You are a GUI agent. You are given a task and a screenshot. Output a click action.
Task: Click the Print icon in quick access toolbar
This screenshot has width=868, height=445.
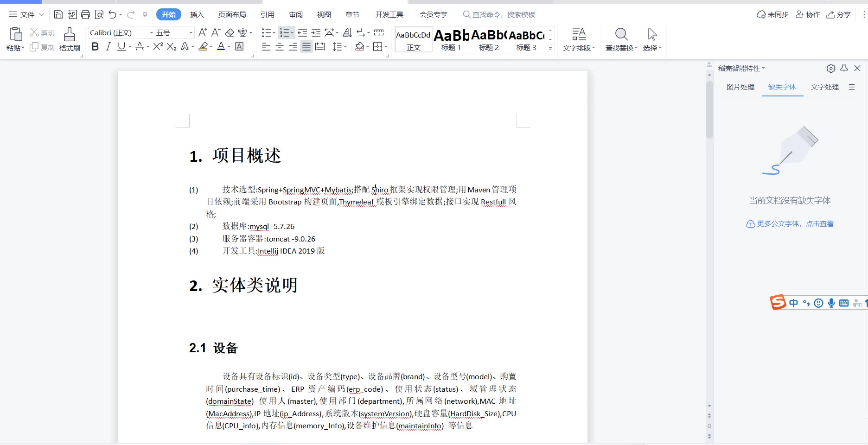(85, 14)
